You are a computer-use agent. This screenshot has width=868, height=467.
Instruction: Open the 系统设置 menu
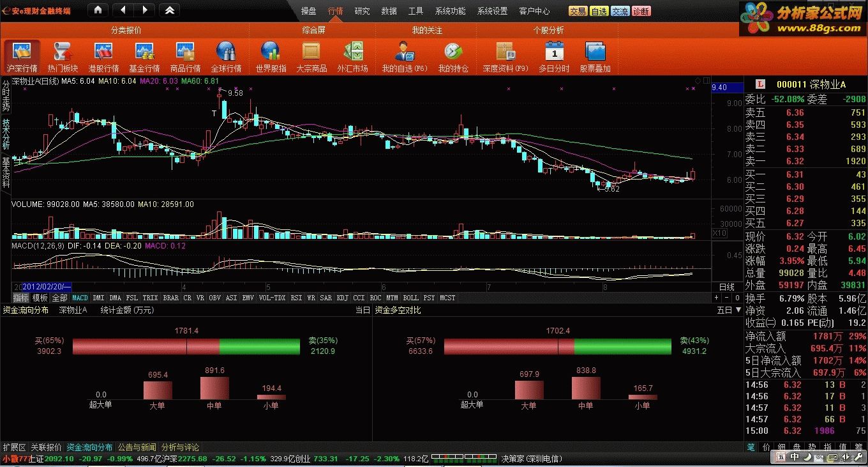[x=493, y=11]
